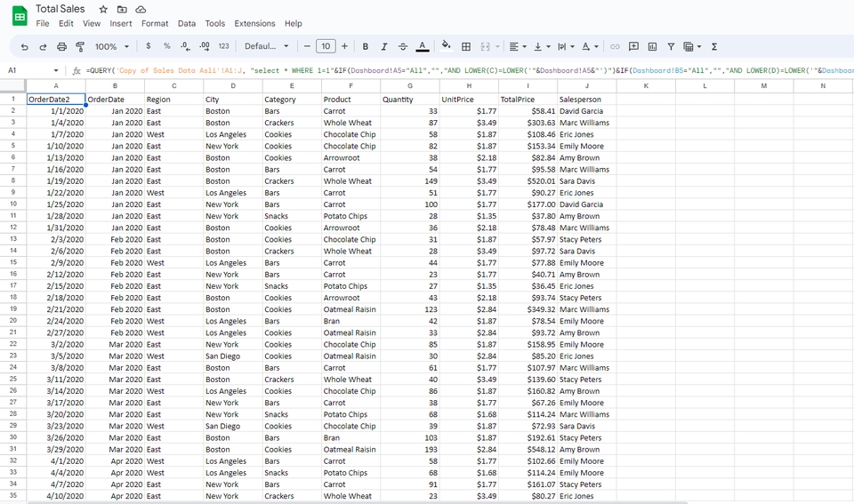Open the Data menu
This screenshot has height=504, width=854.
pyautogui.click(x=186, y=23)
